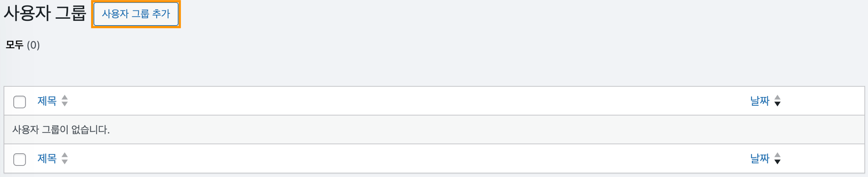
Task: Click the 모두 label text
Action: click(x=15, y=45)
